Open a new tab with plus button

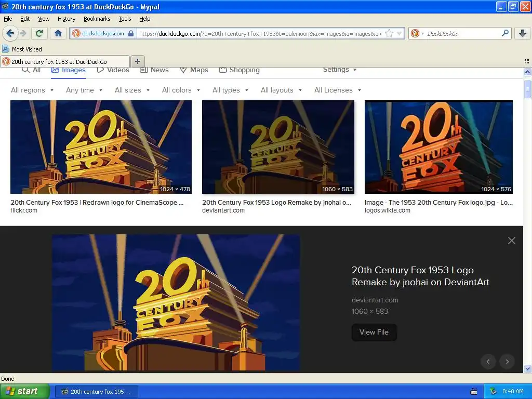(x=137, y=61)
